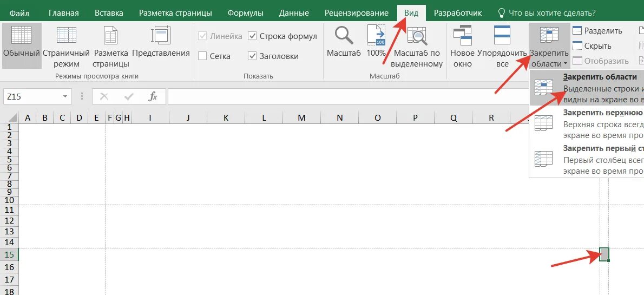Click Упорядочить все windows
Viewport: 644px width, 295px height.
pos(502,47)
